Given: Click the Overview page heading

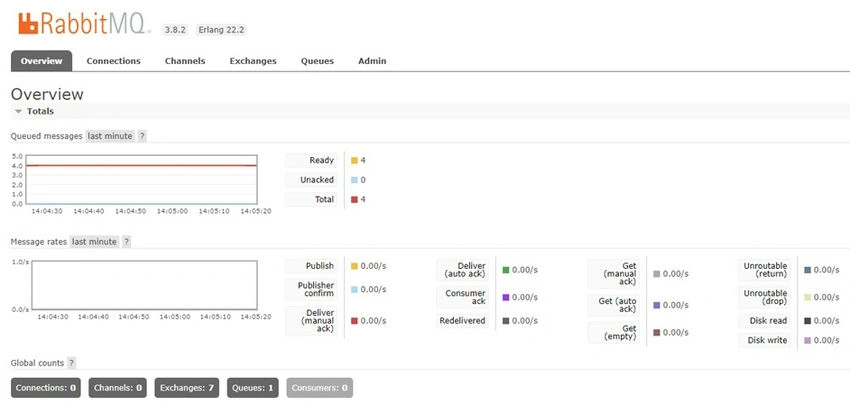Looking at the screenshot, I should click(47, 94).
